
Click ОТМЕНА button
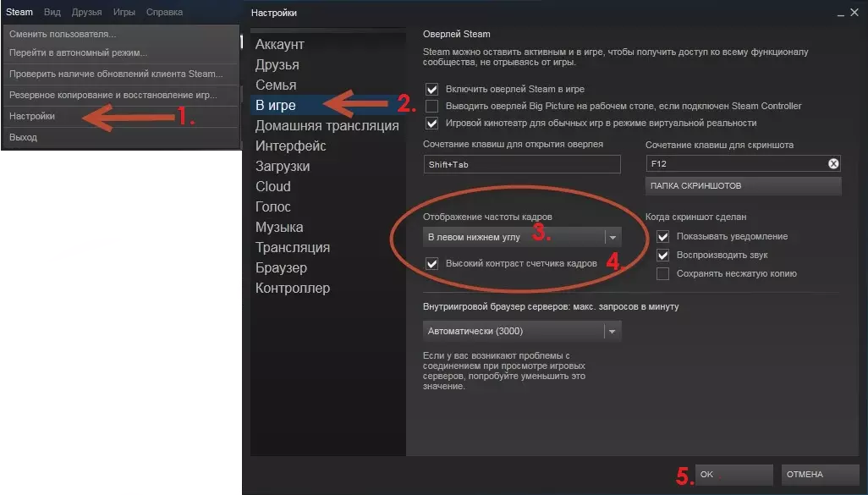(x=820, y=475)
